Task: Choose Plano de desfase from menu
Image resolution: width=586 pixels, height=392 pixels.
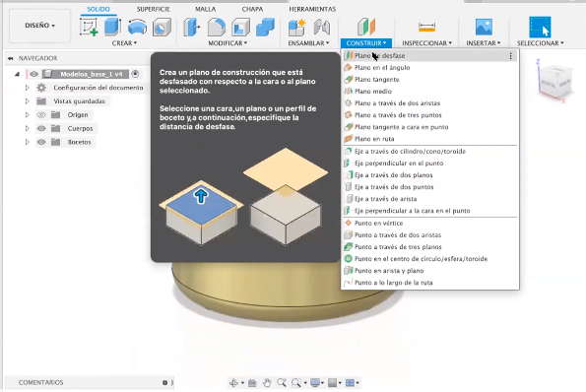Action: pyautogui.click(x=429, y=56)
